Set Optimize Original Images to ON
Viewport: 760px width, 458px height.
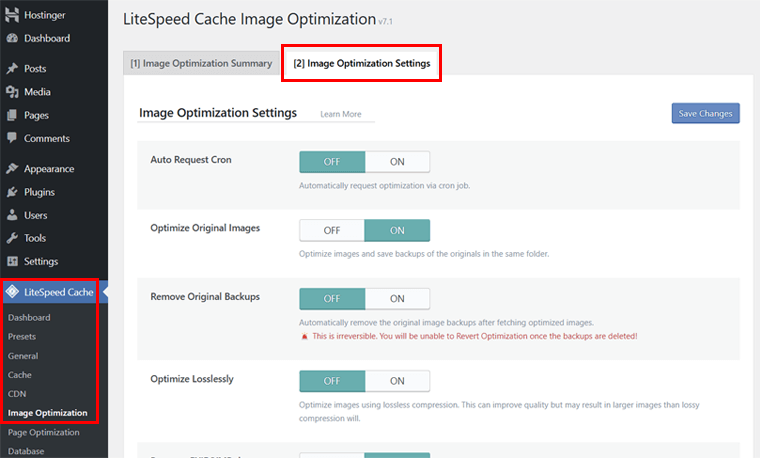(x=397, y=230)
